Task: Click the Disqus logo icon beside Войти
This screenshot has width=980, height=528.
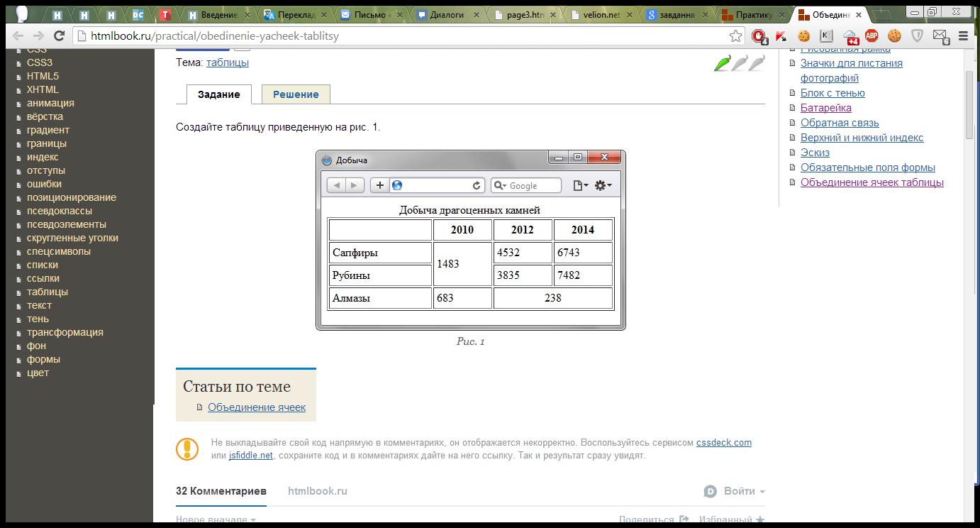Action: pyautogui.click(x=710, y=491)
